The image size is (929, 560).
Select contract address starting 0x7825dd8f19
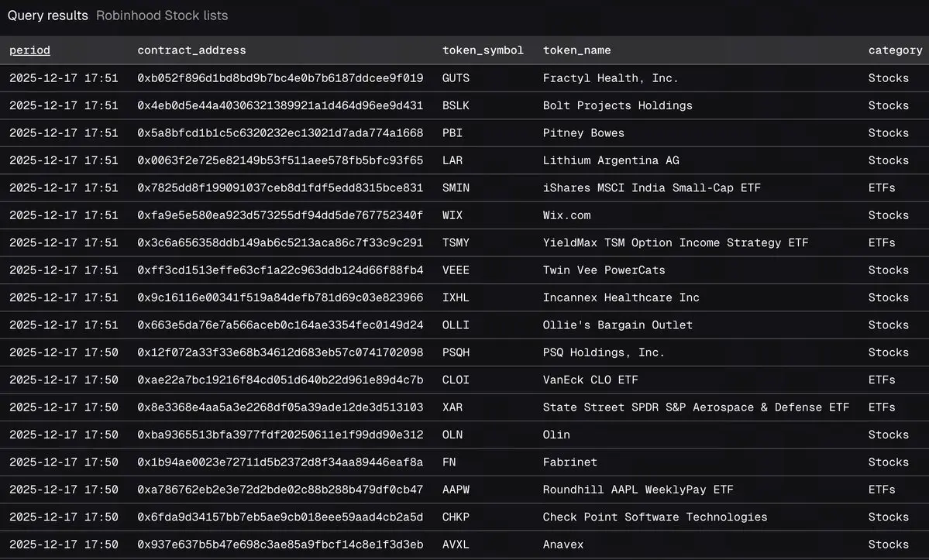coord(280,187)
